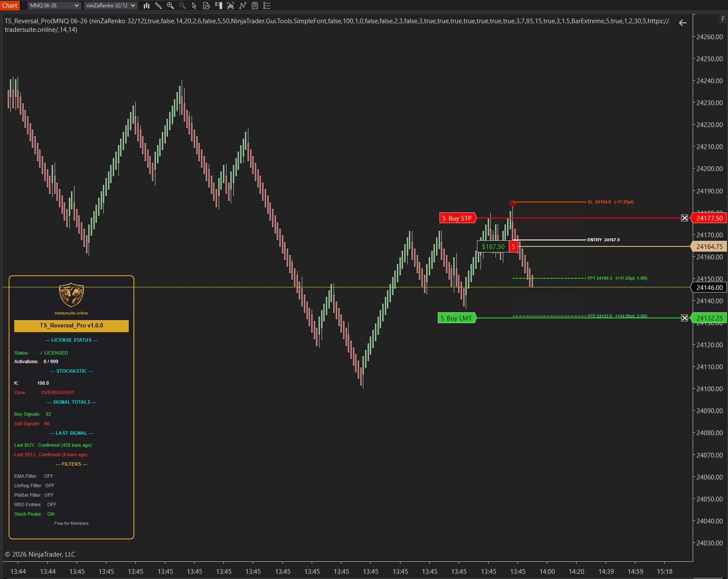Click the 24146.00 current price marker

click(x=709, y=287)
